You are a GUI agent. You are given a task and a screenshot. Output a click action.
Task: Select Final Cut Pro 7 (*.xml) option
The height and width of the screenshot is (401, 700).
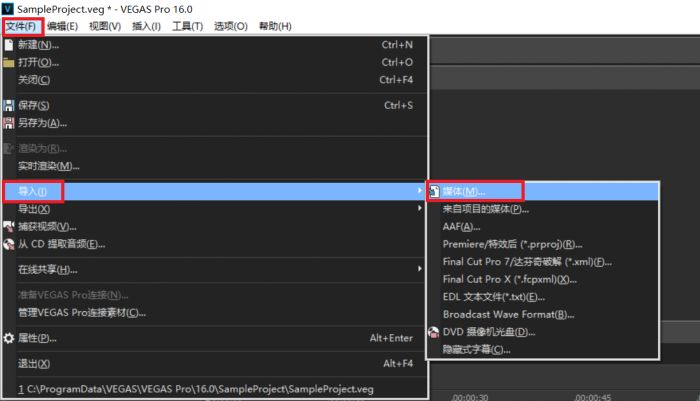point(543,262)
